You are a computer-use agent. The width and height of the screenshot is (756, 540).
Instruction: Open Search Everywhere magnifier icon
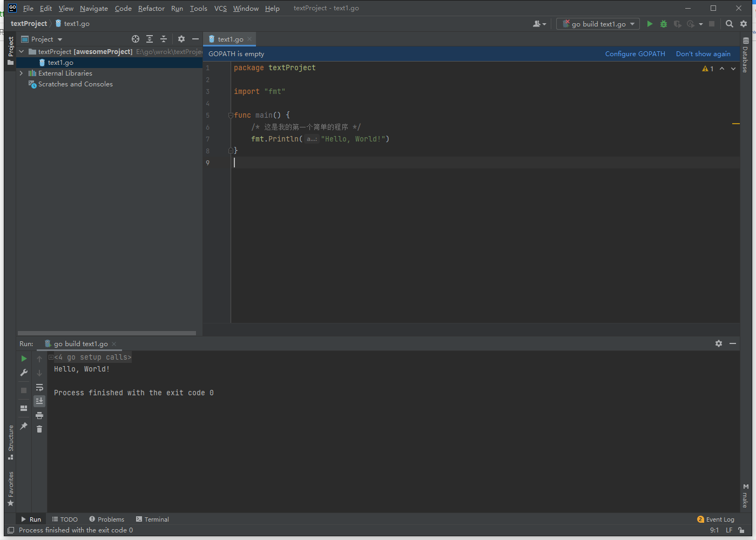pos(730,24)
